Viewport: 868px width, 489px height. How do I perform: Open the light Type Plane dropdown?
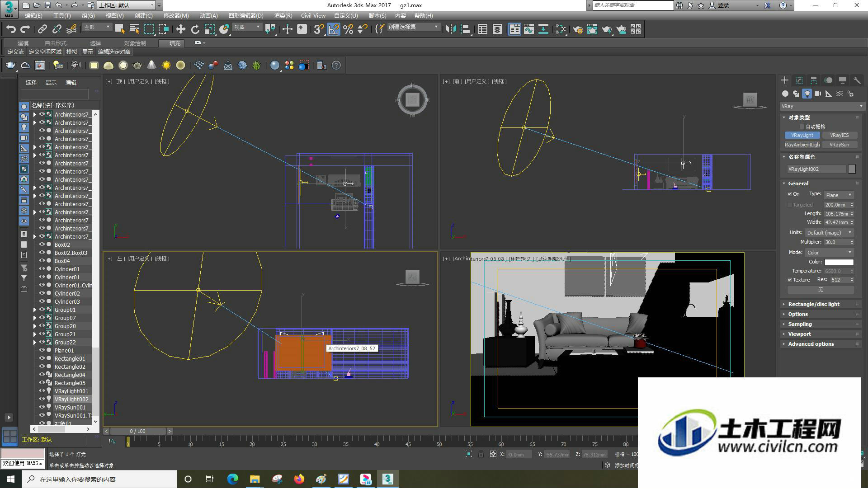839,195
